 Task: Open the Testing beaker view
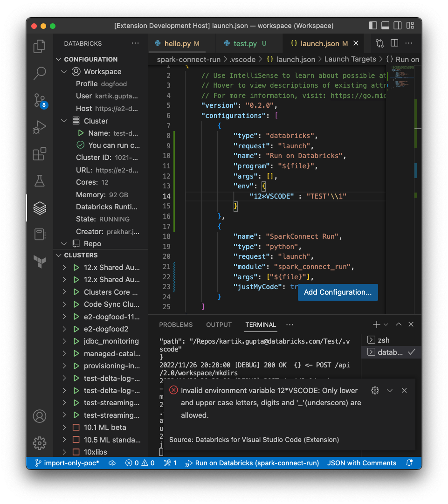click(40, 180)
